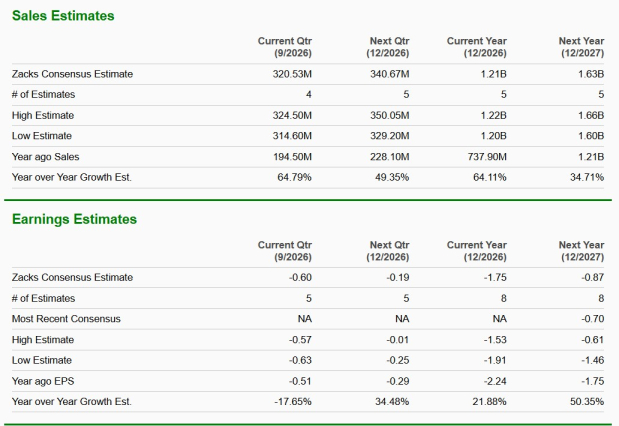Click the 64.79% sales growth value

click(x=294, y=177)
